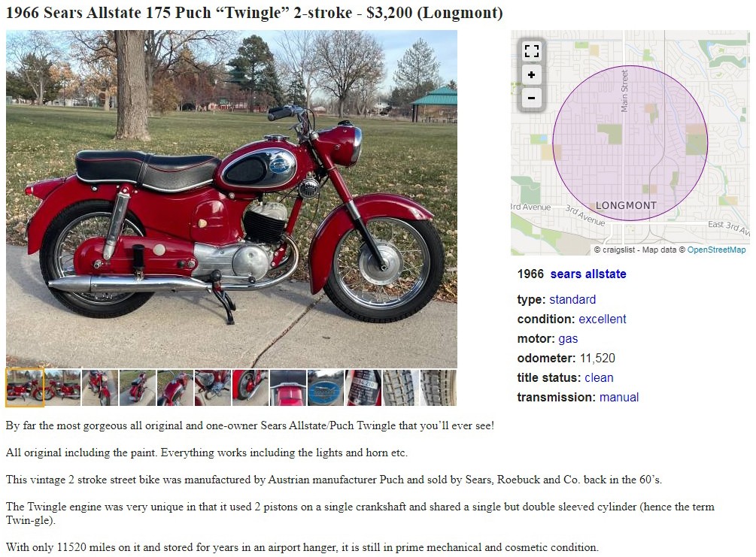Enlarge the main red motorcycle photo
The image size is (756, 557).
[232, 199]
